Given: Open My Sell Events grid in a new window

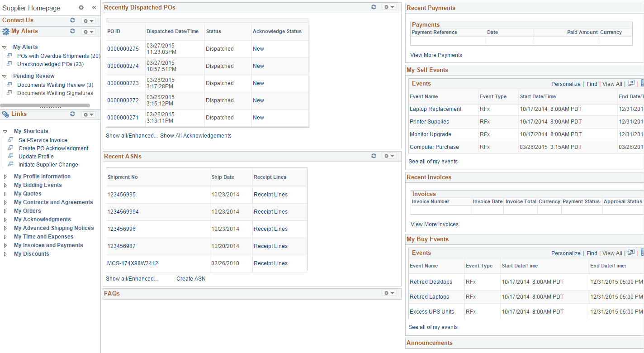Looking at the screenshot, I should [x=631, y=83].
